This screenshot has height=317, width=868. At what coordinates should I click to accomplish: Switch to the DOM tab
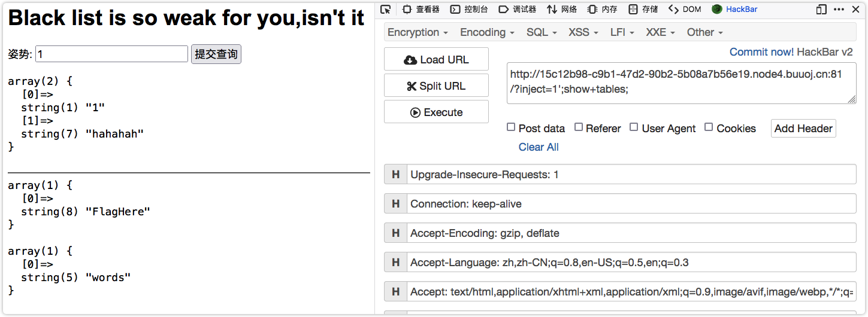pyautogui.click(x=685, y=9)
